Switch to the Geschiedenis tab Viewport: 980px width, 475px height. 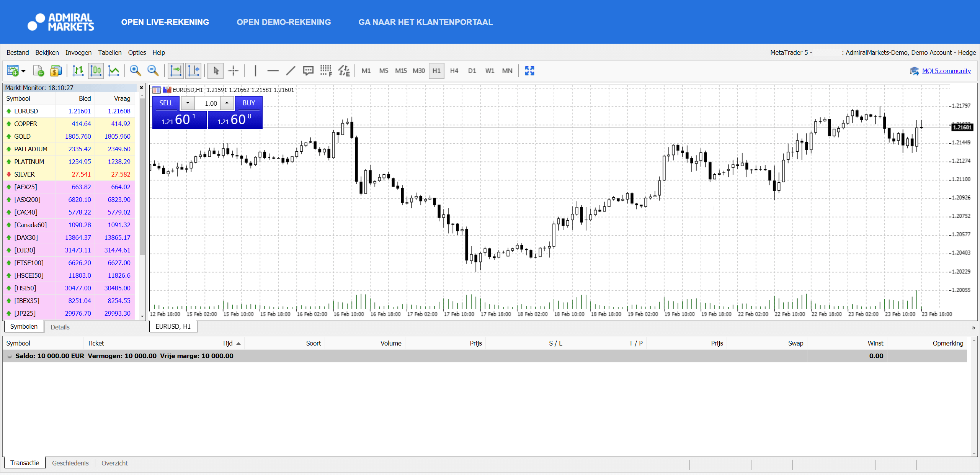(70, 463)
